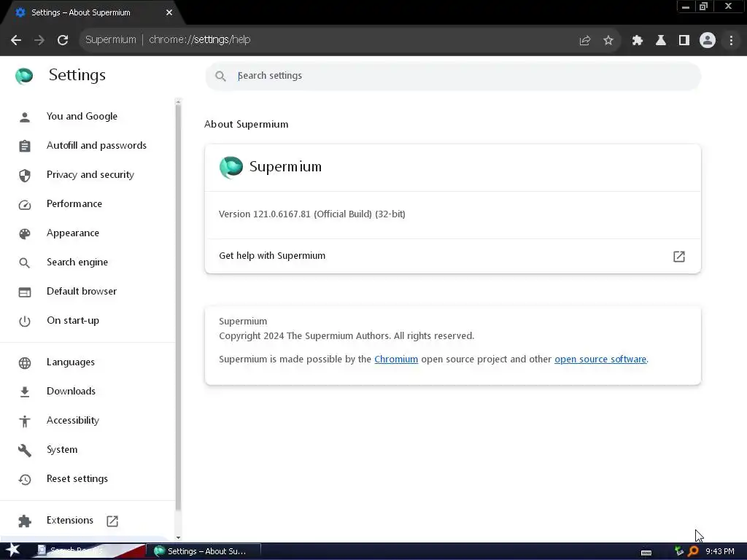Image resolution: width=747 pixels, height=560 pixels.
Task: Go back with the browser back arrow
Action: click(16, 40)
